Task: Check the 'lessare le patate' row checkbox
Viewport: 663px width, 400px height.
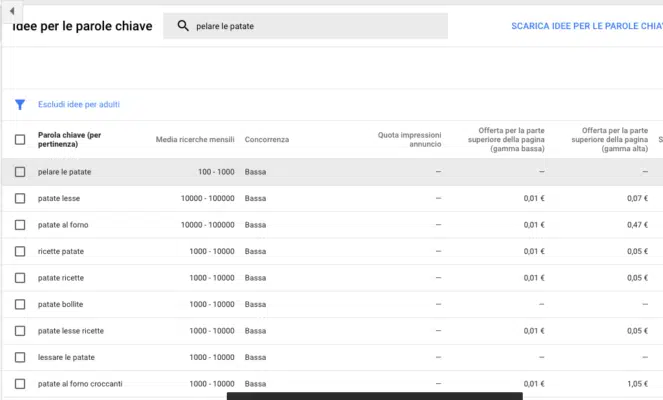Action: click(20, 357)
